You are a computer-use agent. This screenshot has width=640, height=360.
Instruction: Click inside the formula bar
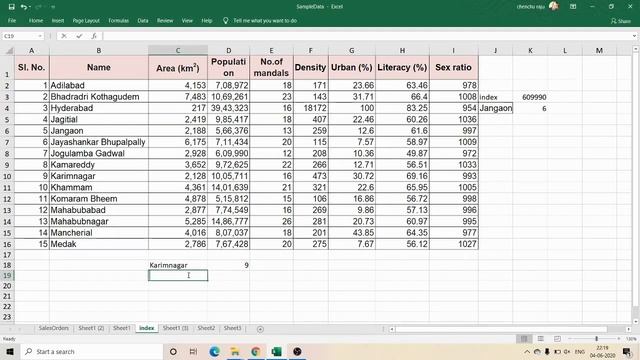(x=367, y=36)
